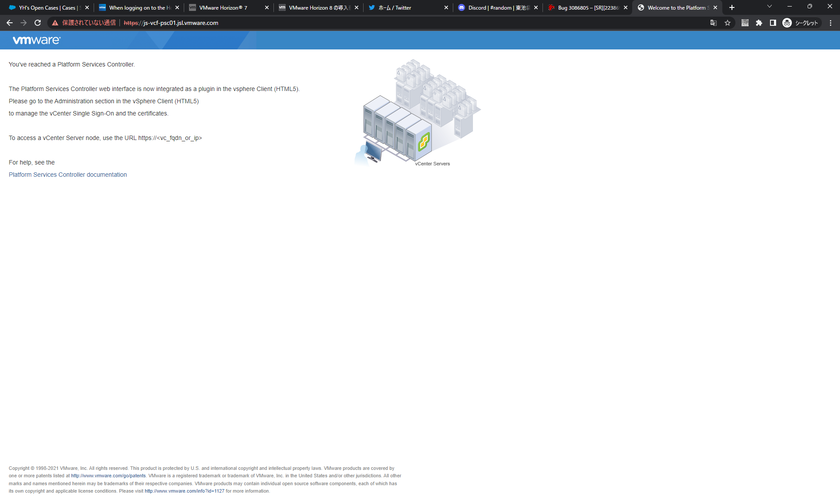
Task: Reload the page with refresh icon
Action: [x=38, y=23]
